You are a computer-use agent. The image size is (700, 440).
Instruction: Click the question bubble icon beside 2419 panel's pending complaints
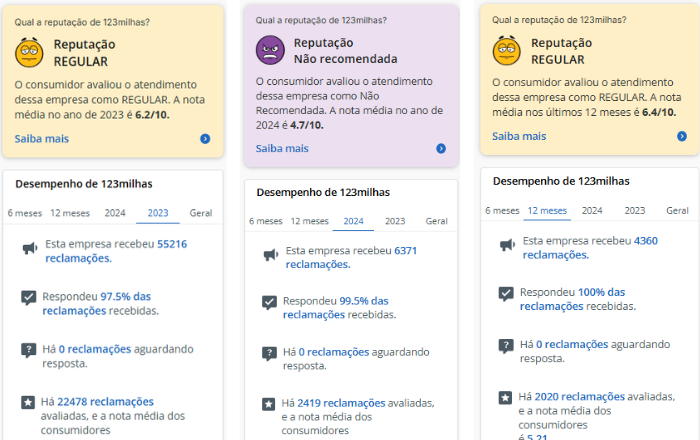[269, 353]
